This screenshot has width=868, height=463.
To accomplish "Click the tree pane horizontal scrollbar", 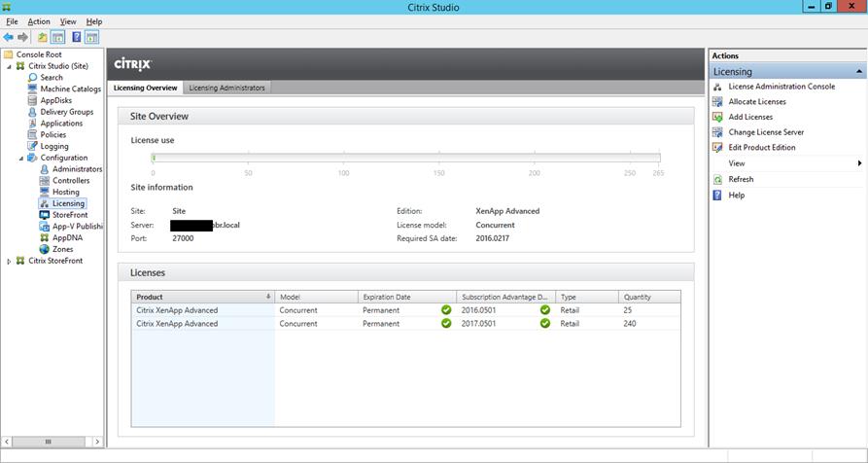I will pyautogui.click(x=52, y=442).
